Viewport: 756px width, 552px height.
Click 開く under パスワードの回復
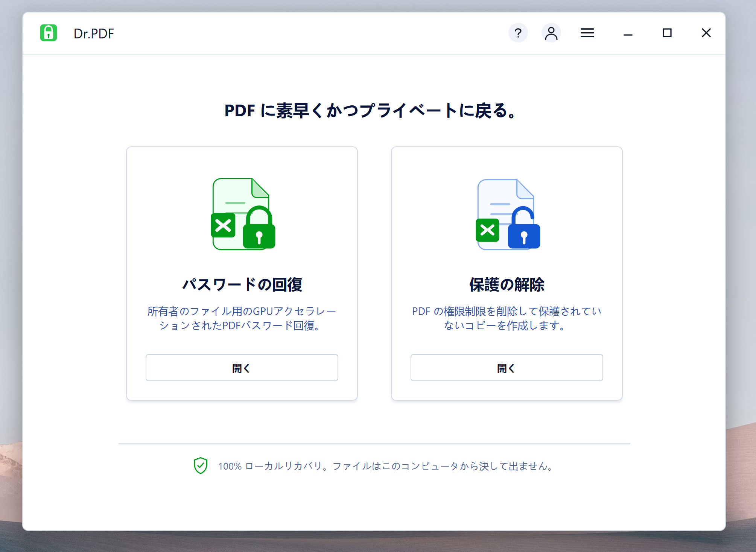(x=242, y=368)
